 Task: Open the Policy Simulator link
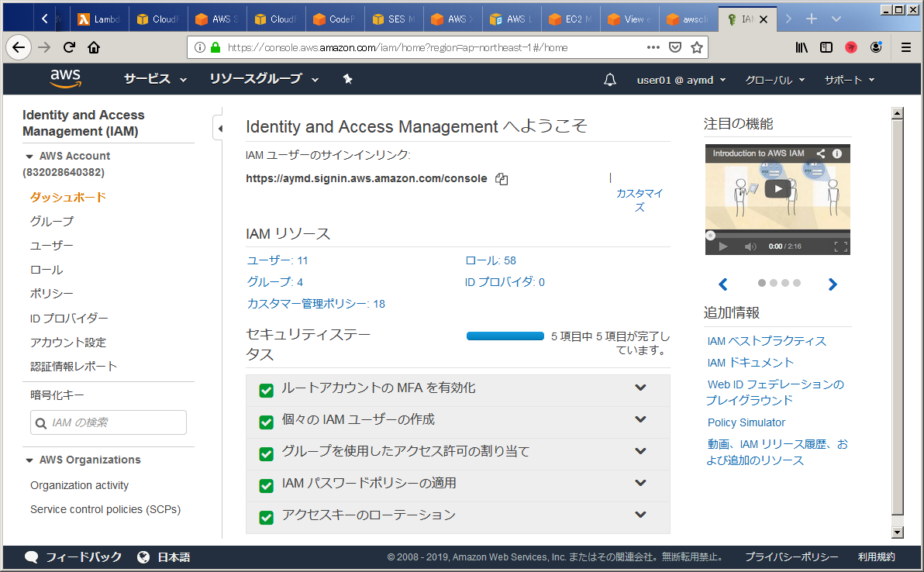(746, 422)
